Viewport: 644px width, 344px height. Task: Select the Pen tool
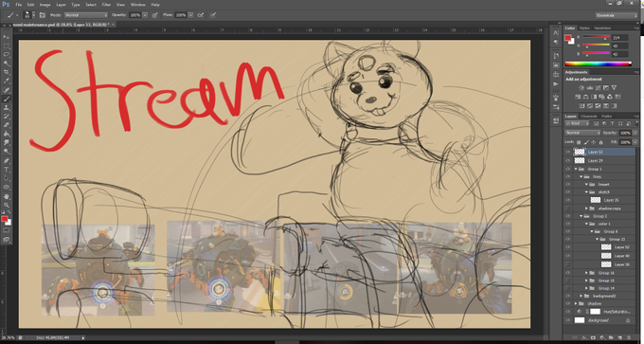click(7, 160)
